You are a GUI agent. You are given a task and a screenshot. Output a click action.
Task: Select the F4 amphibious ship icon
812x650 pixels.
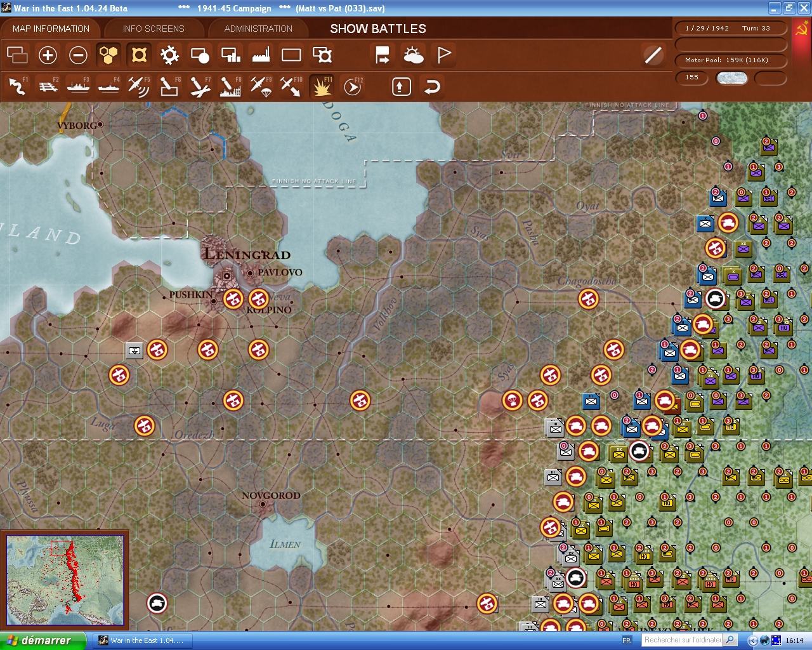pyautogui.click(x=108, y=86)
